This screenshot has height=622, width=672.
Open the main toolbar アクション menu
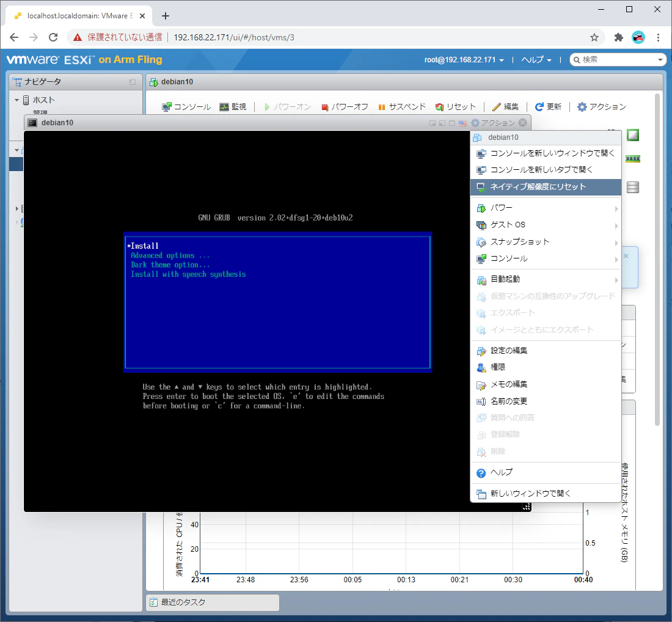(x=602, y=107)
